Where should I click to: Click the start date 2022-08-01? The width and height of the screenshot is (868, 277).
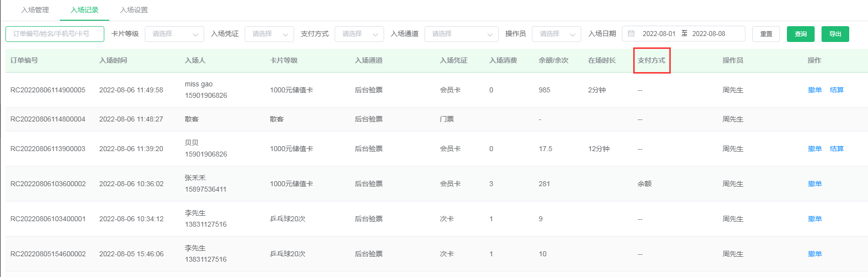tap(658, 34)
